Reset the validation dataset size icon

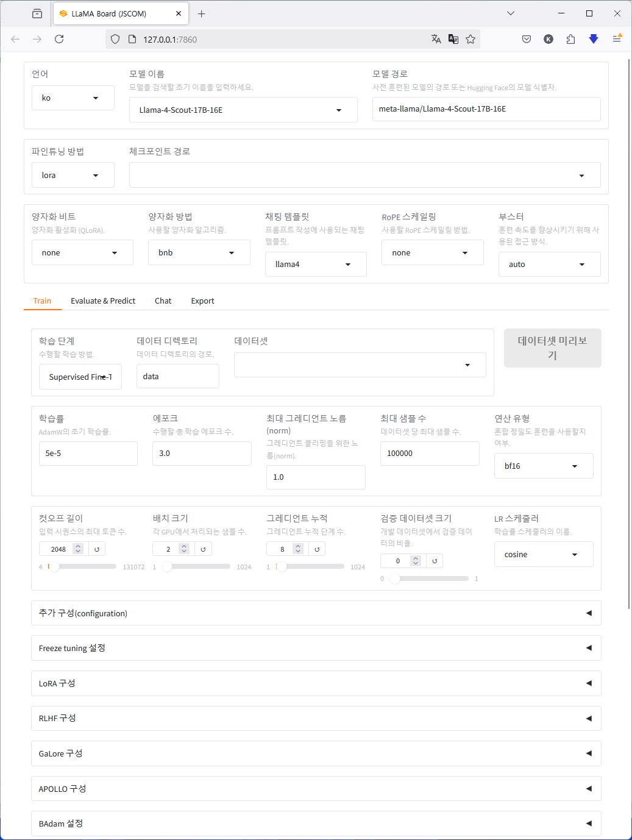(435, 561)
